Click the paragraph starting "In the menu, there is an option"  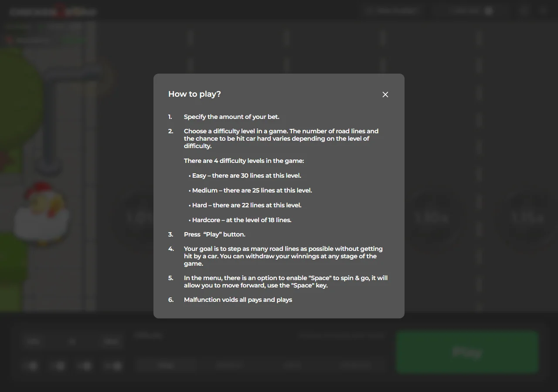pos(286,282)
